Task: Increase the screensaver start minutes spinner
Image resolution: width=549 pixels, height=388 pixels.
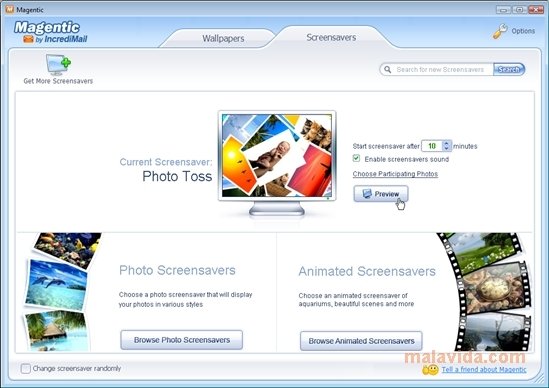Action: click(446, 143)
